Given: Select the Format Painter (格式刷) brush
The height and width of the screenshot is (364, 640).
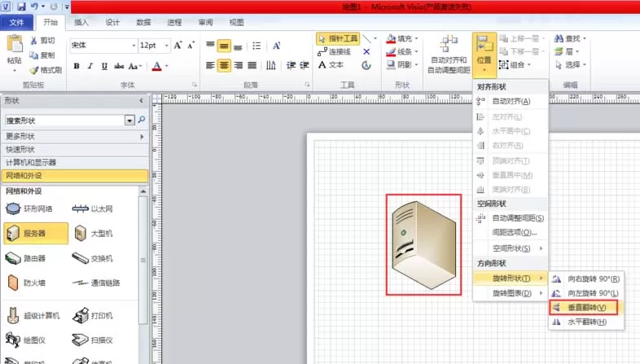Looking at the screenshot, I should tap(35, 70).
